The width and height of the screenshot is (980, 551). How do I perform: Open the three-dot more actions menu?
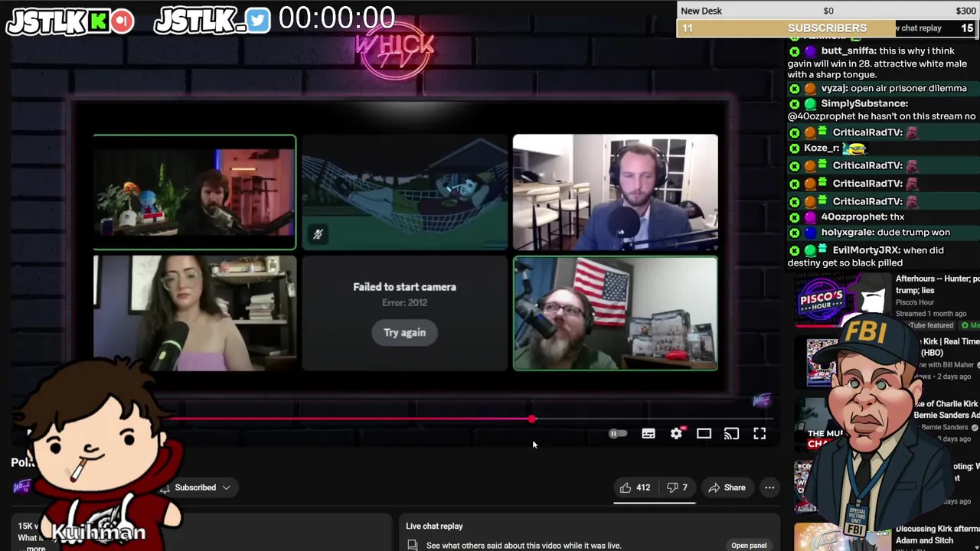(x=769, y=487)
